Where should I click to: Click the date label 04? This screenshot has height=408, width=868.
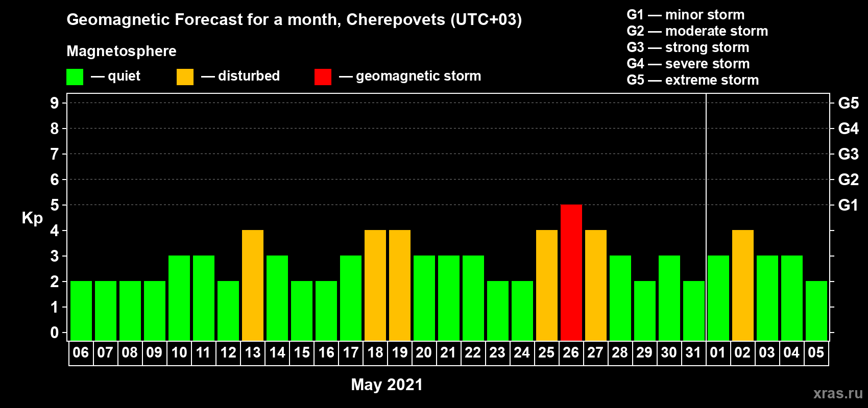click(x=791, y=353)
